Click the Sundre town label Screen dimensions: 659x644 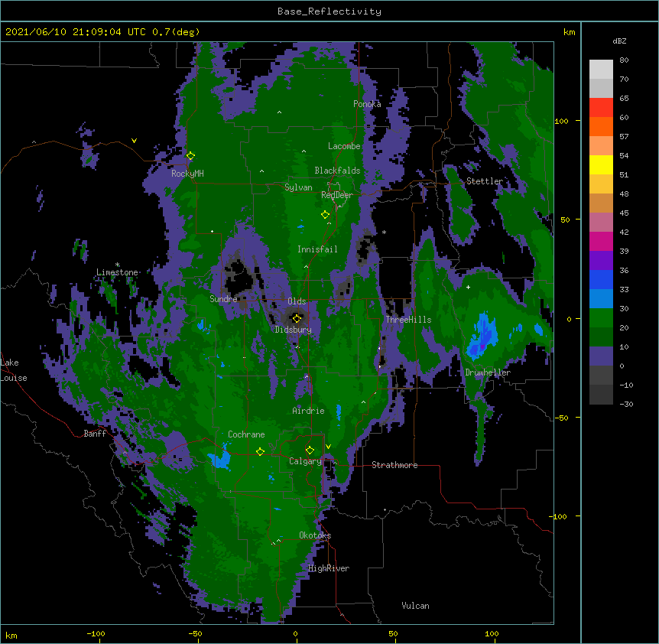pyautogui.click(x=223, y=299)
